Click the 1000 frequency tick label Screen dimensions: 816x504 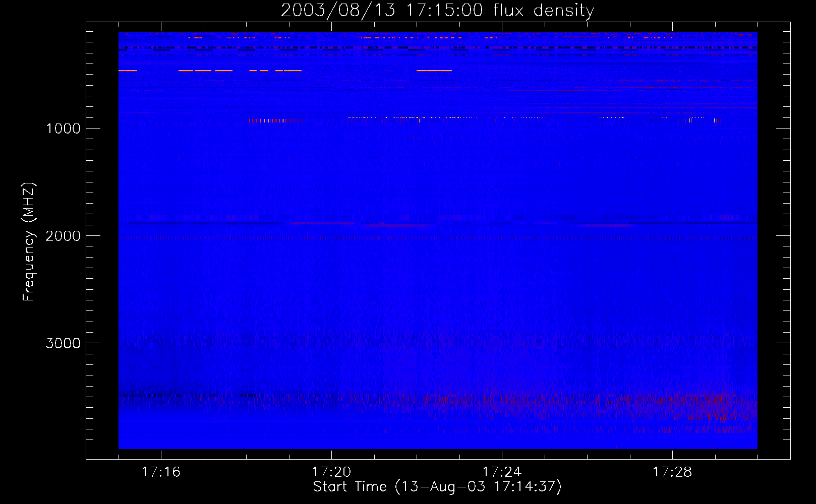(x=63, y=129)
